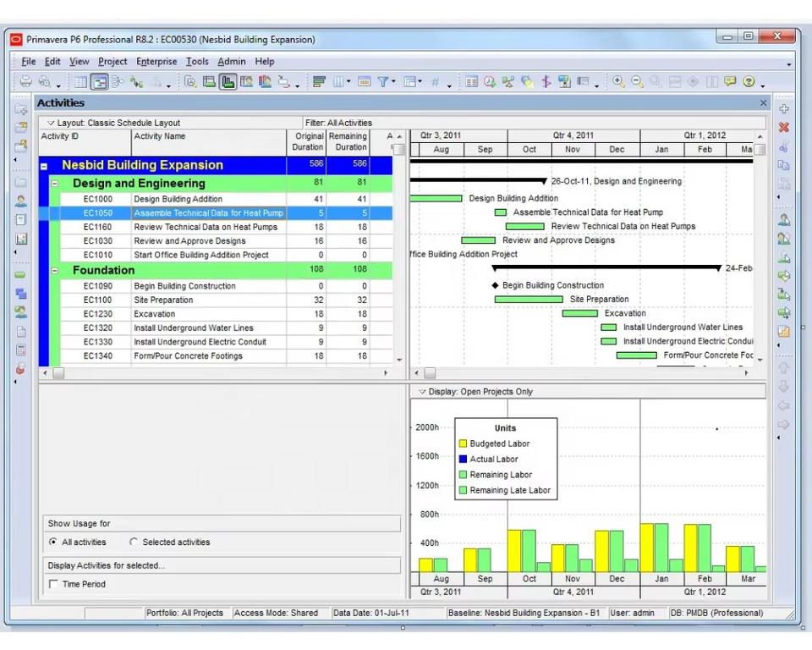Image resolution: width=812 pixels, height=650 pixels.
Task: Click the Remaining Duration column header
Action: (x=348, y=142)
